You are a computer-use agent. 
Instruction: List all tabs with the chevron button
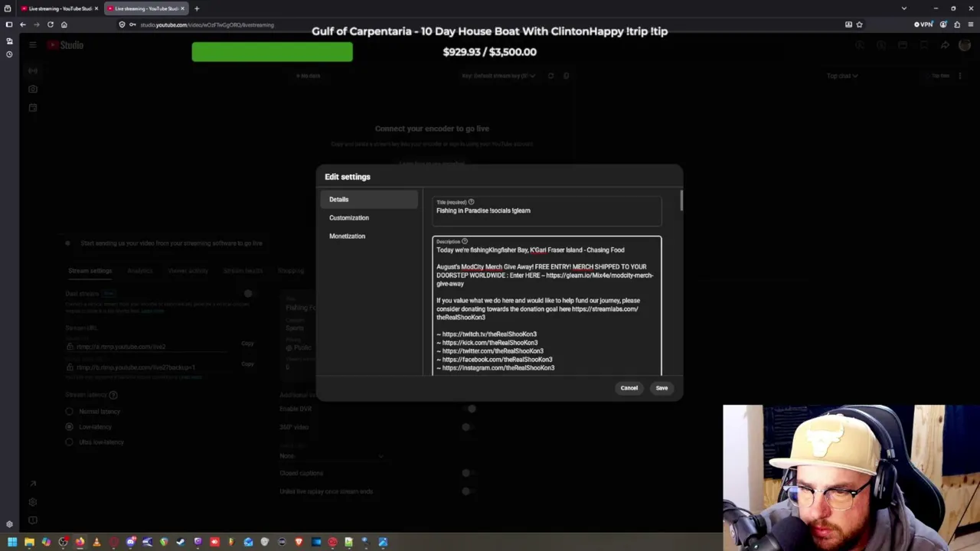[904, 8]
